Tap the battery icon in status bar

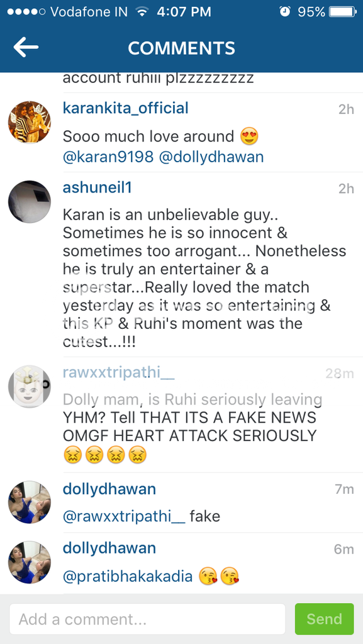point(342,12)
